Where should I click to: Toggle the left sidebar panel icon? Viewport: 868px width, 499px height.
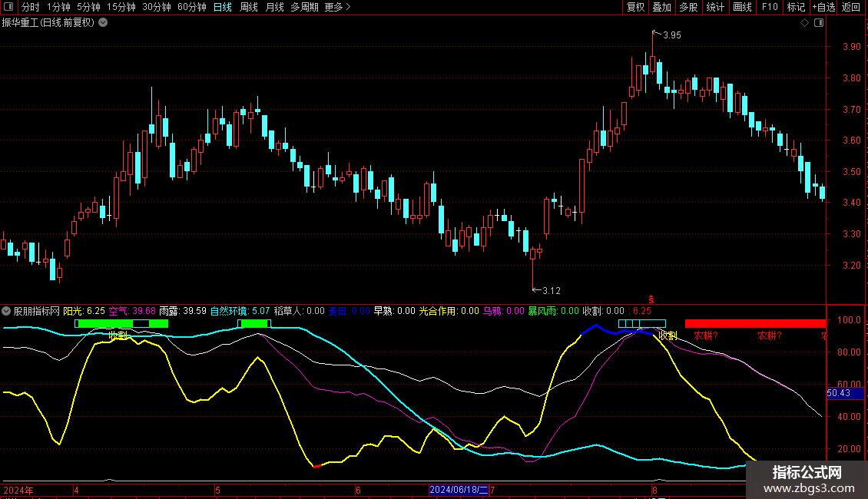pos(7,7)
